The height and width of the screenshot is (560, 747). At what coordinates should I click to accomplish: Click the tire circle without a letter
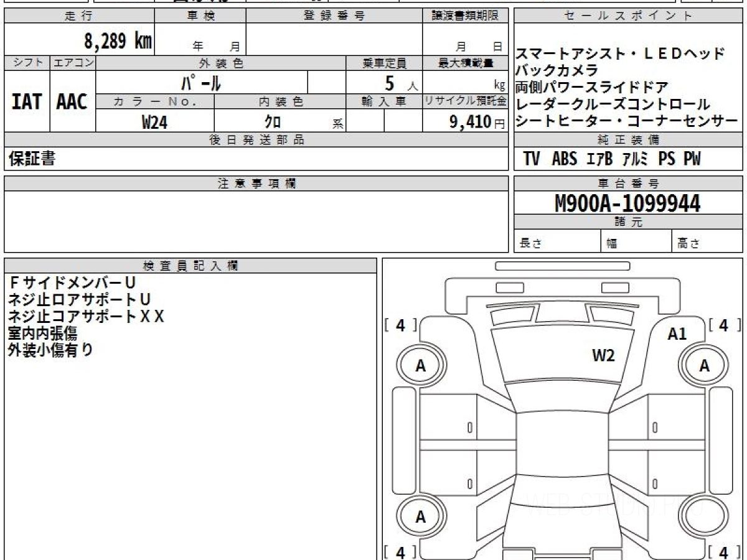704,516
